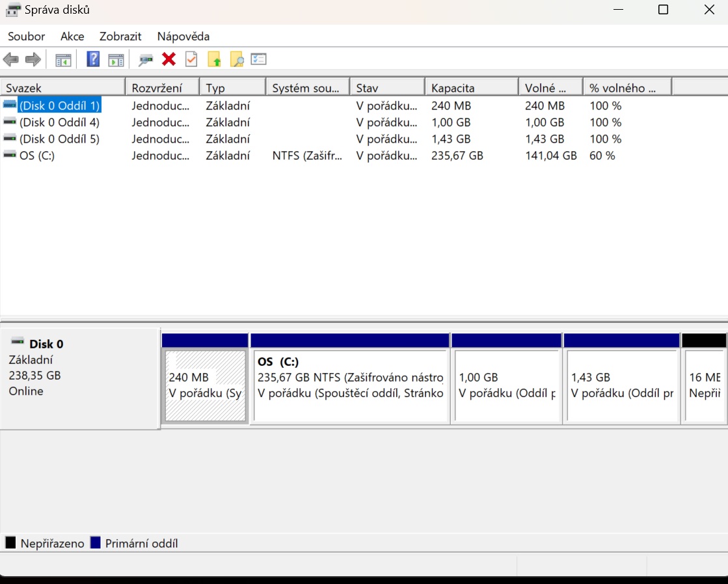The image size is (728, 584).
Task: Open the Zobrazit menu
Action: (120, 36)
